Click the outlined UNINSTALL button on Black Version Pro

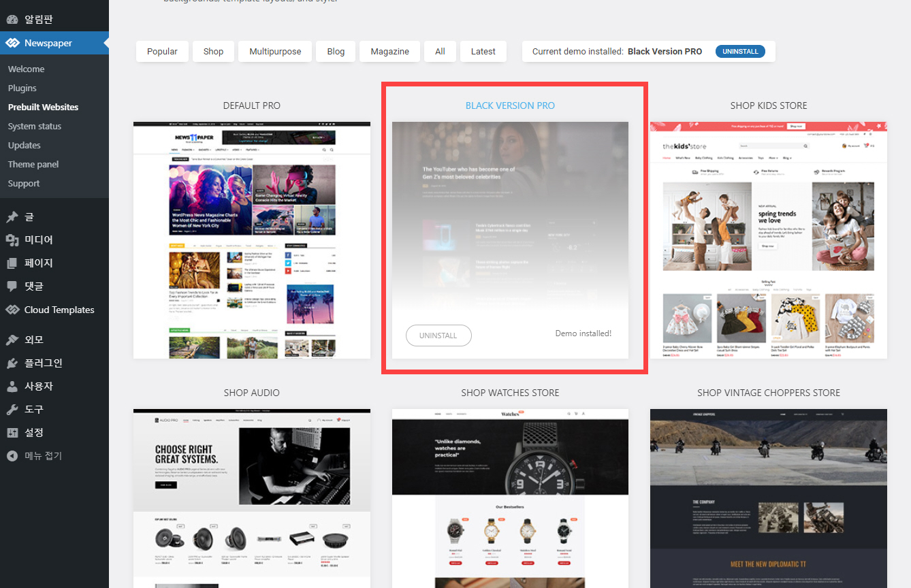coord(438,336)
